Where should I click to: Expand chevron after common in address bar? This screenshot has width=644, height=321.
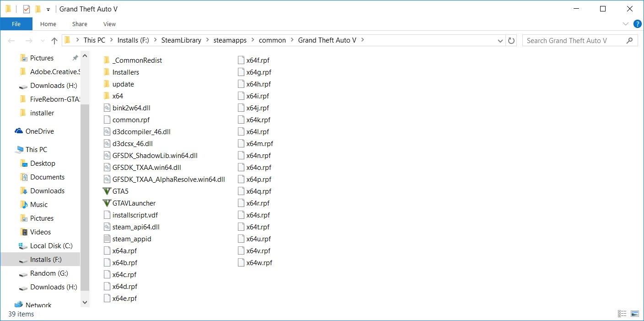[292, 40]
